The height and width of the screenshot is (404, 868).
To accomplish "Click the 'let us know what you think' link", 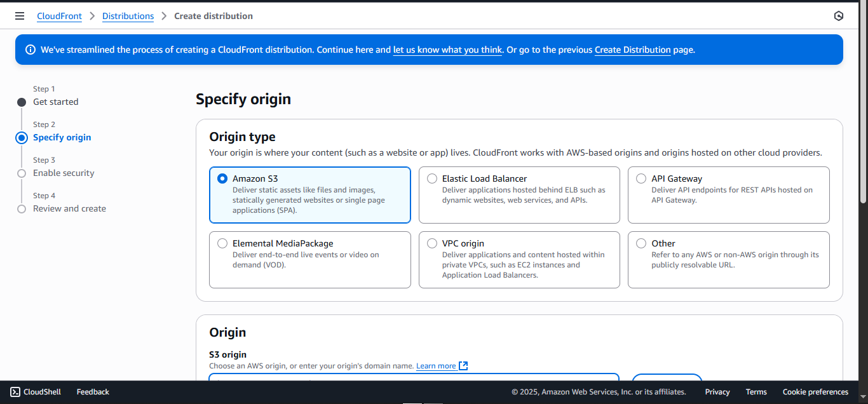I will (447, 50).
